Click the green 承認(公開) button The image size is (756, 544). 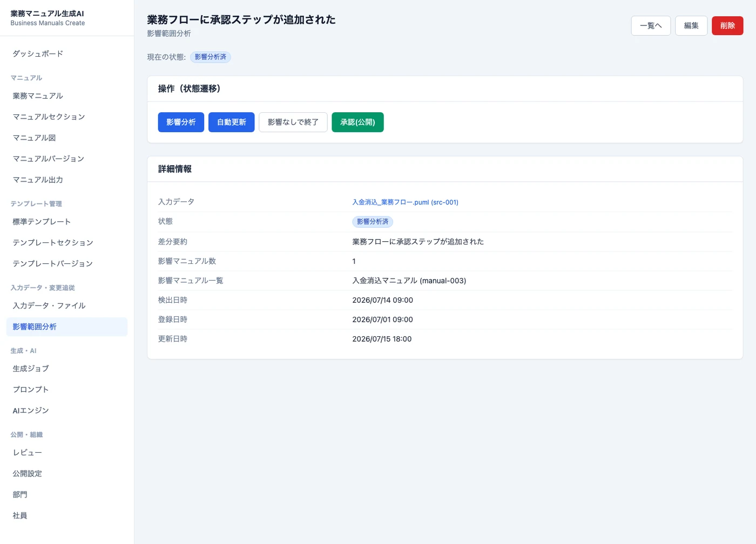tap(357, 122)
